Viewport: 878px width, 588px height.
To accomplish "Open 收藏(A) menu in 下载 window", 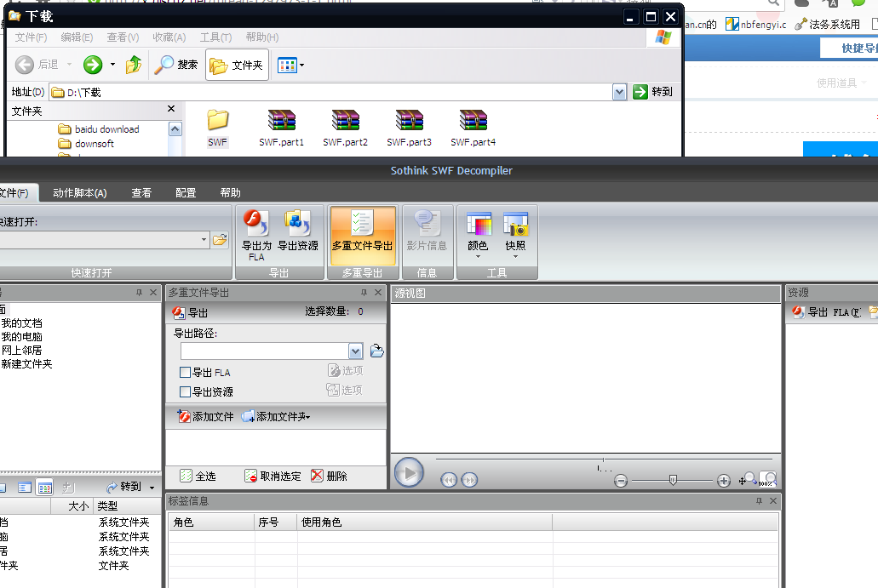I will tap(169, 37).
